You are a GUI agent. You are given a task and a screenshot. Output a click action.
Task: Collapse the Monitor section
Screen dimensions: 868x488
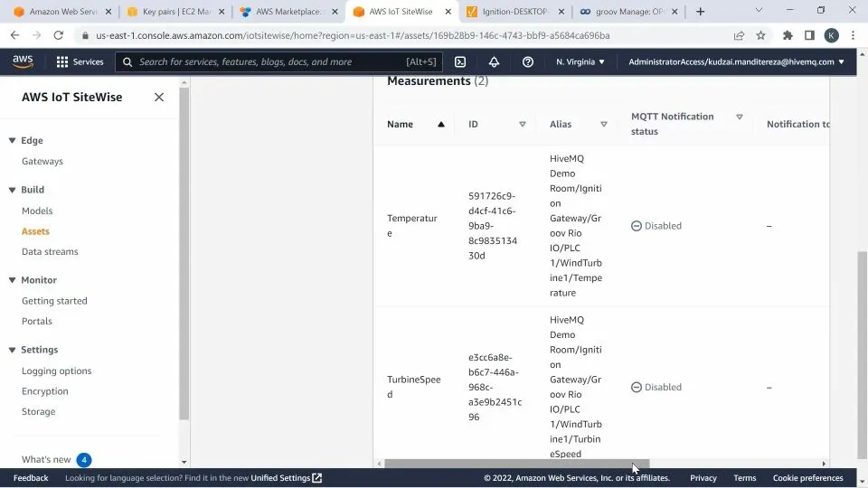coord(12,280)
